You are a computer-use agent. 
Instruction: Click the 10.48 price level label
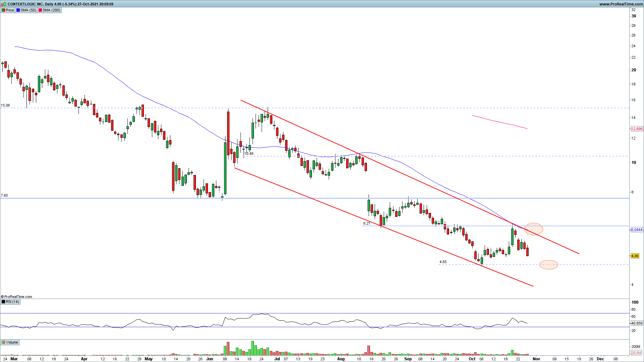(249, 154)
